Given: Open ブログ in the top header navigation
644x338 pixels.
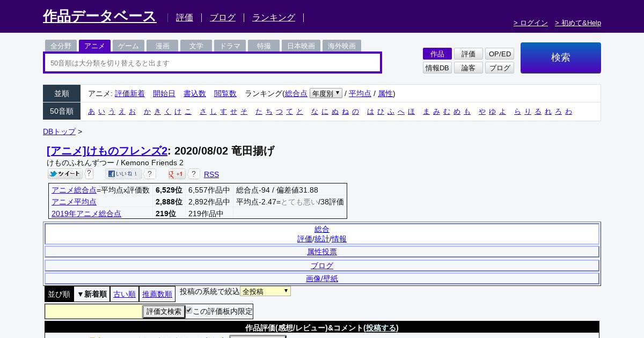Looking at the screenshot, I should pos(223,18).
